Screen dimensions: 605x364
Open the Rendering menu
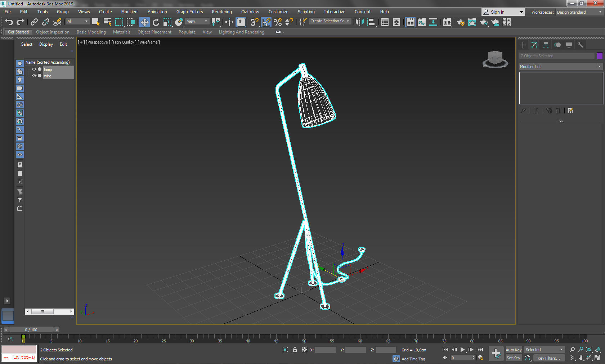222,12
